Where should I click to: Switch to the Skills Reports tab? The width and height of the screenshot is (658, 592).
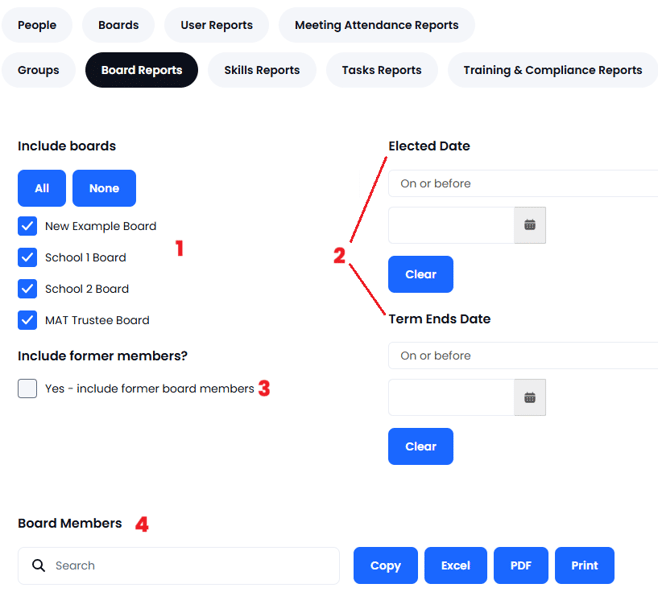[262, 70]
